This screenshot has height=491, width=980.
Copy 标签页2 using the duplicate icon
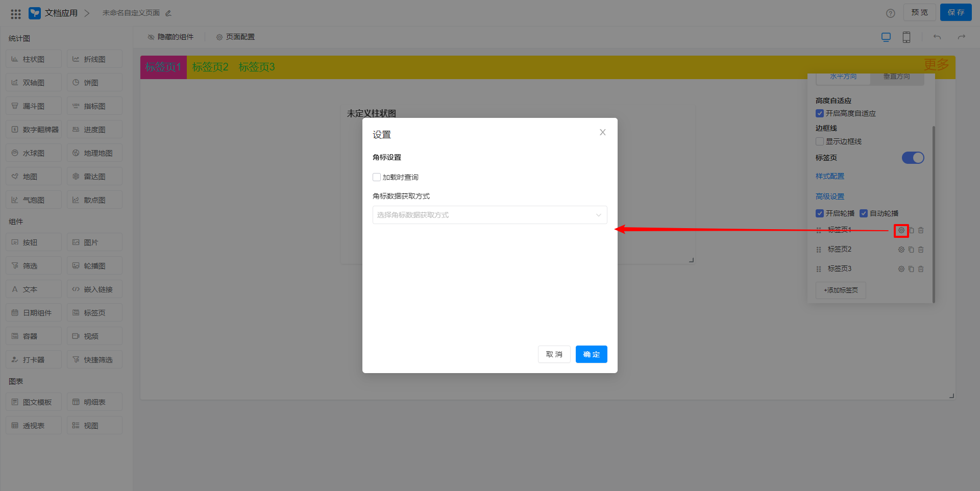click(x=911, y=250)
